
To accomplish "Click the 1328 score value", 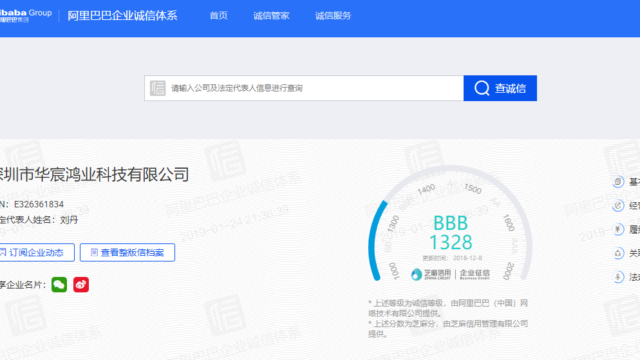I will coord(451,242).
